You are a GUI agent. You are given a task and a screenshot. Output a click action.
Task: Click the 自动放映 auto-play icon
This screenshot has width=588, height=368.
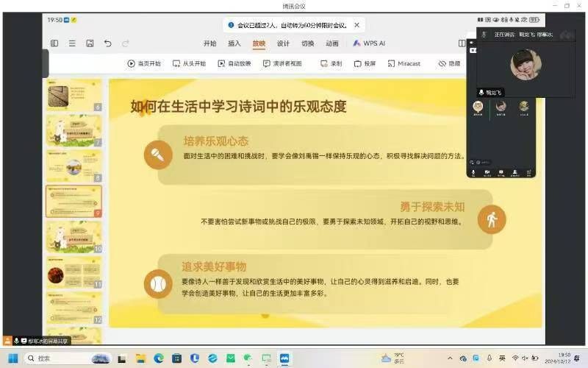click(221, 64)
